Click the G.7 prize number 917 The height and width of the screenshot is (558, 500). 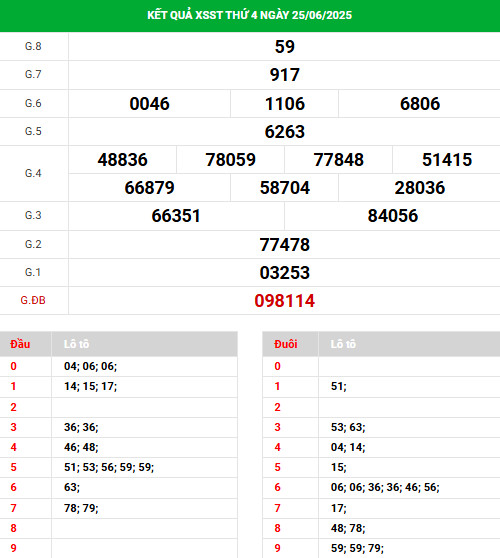click(x=285, y=75)
